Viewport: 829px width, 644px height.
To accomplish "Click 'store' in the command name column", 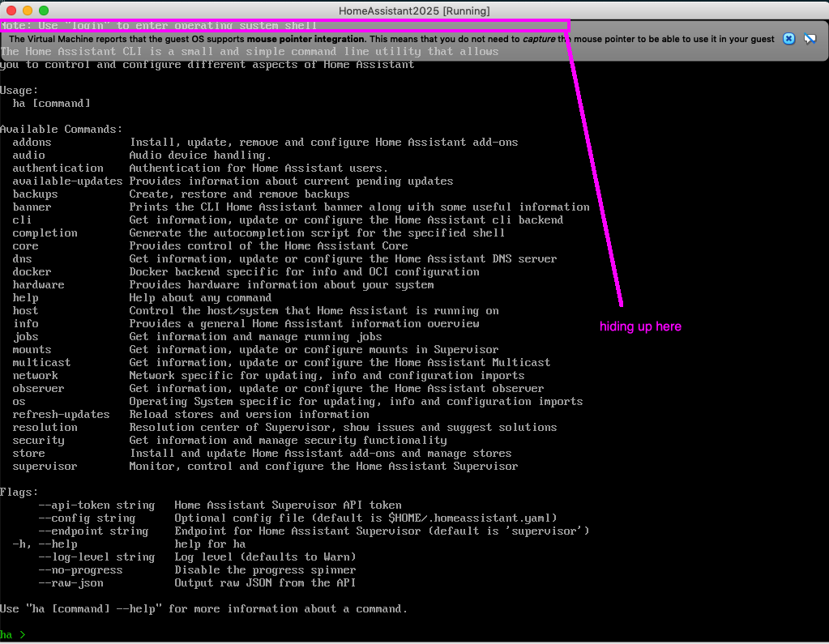I will coord(28,453).
